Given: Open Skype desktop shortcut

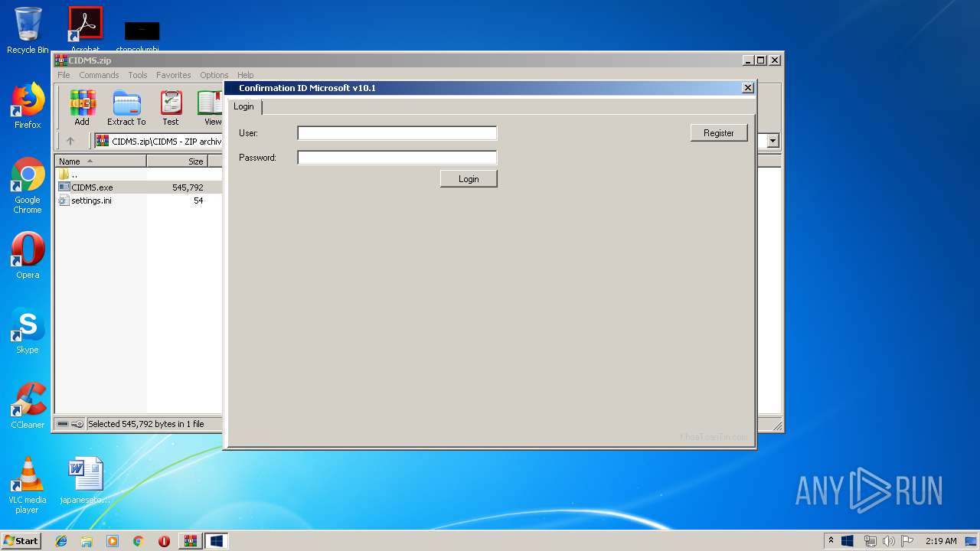Looking at the screenshot, I should pyautogui.click(x=28, y=331).
